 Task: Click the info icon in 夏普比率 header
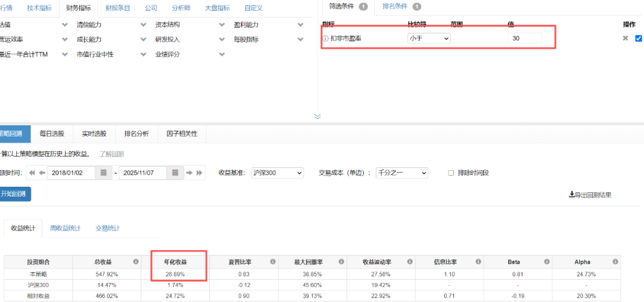pyautogui.click(x=273, y=262)
